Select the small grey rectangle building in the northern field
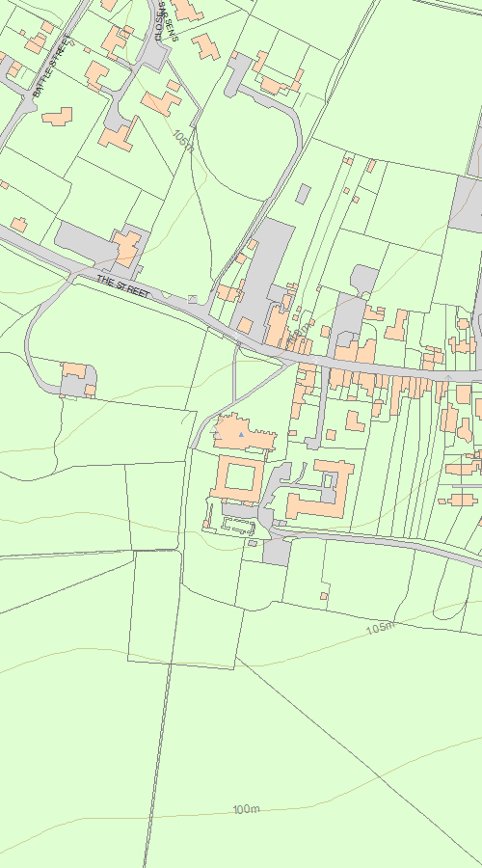Viewport: 482px width, 868px height. pos(304,193)
